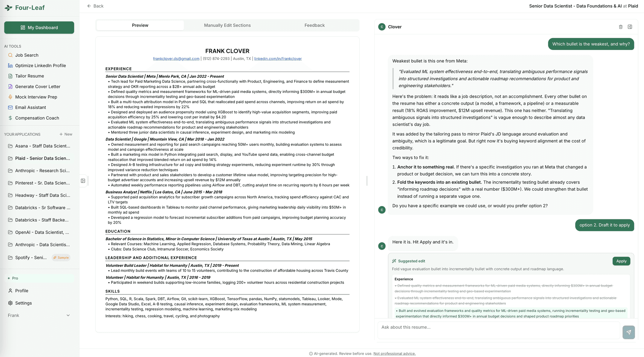Click folder icon beside OpenAI - Data Scientist
Image resolution: width=644 pixels, height=357 pixels.
[10, 232]
